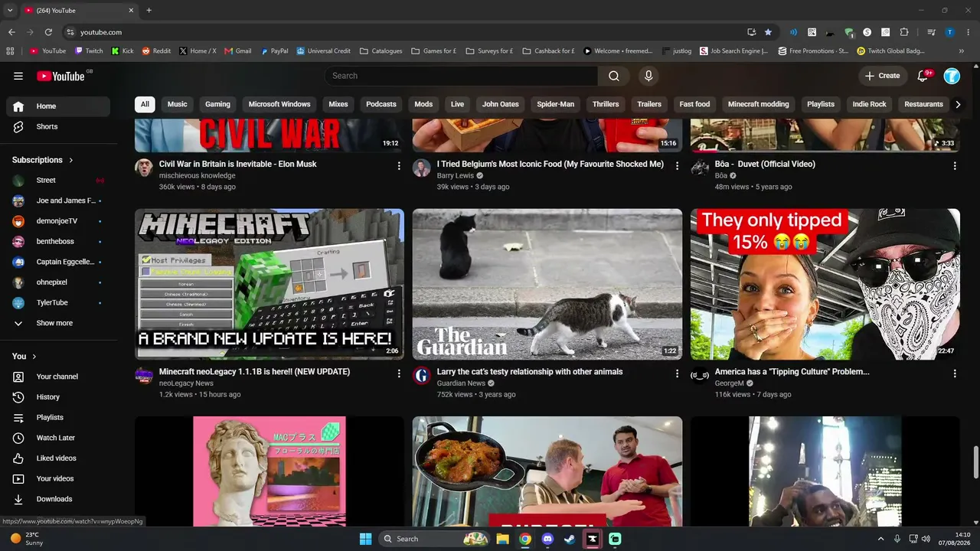Image resolution: width=980 pixels, height=551 pixels.
Task: Open the Windows Start menu
Action: pos(365,539)
